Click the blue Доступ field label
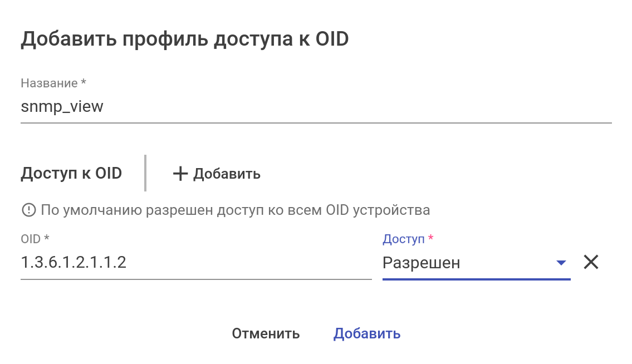This screenshot has height=364, width=632. pyautogui.click(x=403, y=239)
